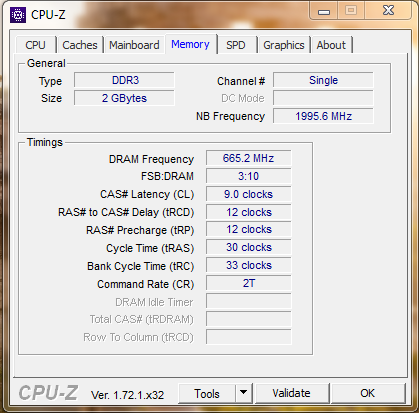Select the NB Frequency value box
This screenshot has width=419, height=413.
[323, 116]
